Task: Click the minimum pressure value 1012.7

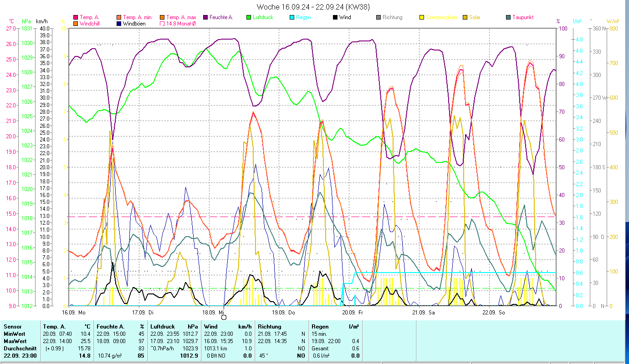Action: (189, 334)
